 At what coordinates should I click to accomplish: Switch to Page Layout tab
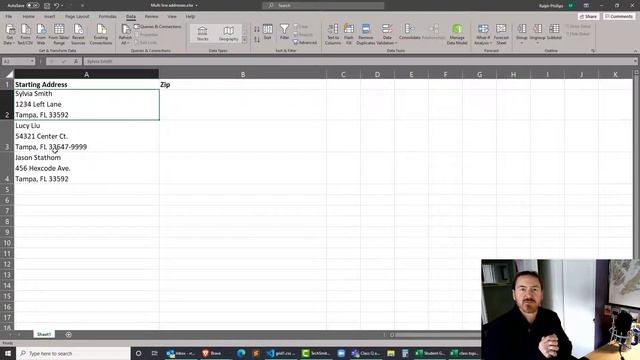[77, 16]
